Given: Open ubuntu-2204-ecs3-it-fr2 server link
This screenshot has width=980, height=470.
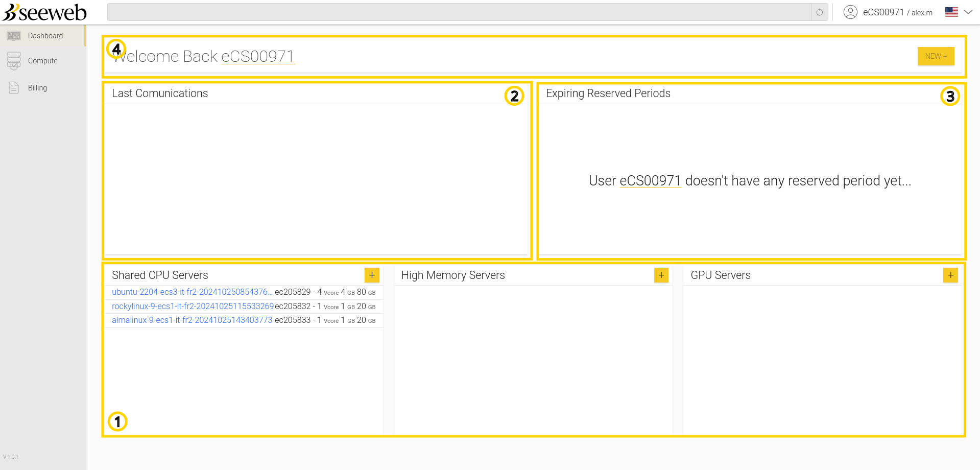Looking at the screenshot, I should [x=192, y=292].
